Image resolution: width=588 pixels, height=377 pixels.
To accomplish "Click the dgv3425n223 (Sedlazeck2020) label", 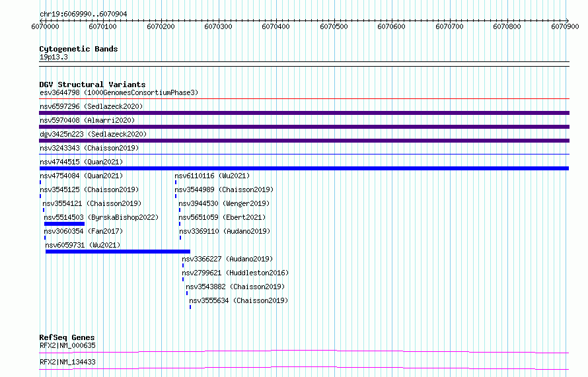I will coord(93,134).
